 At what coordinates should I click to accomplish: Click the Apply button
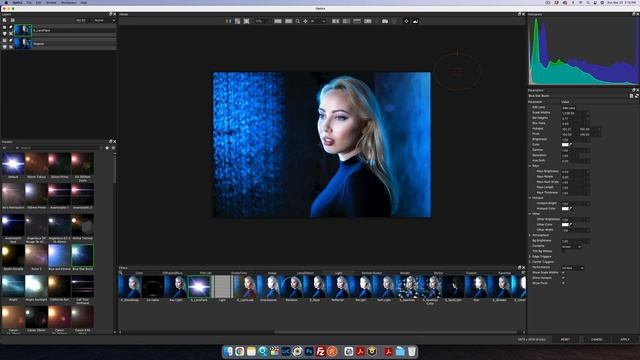[625, 339]
